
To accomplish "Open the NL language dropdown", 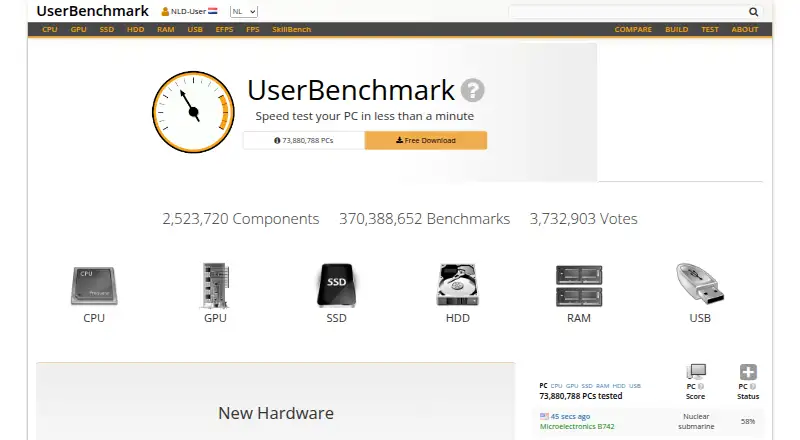I will click(244, 11).
